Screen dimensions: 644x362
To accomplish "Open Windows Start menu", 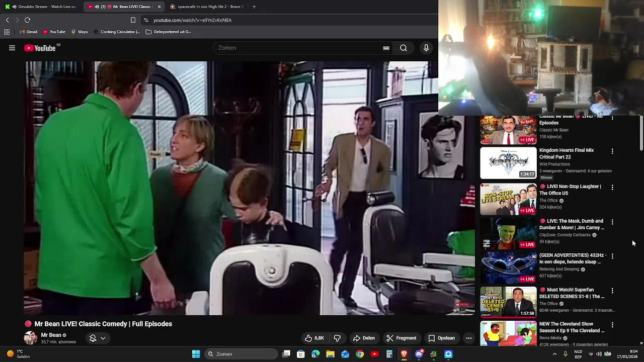I will pos(196,354).
